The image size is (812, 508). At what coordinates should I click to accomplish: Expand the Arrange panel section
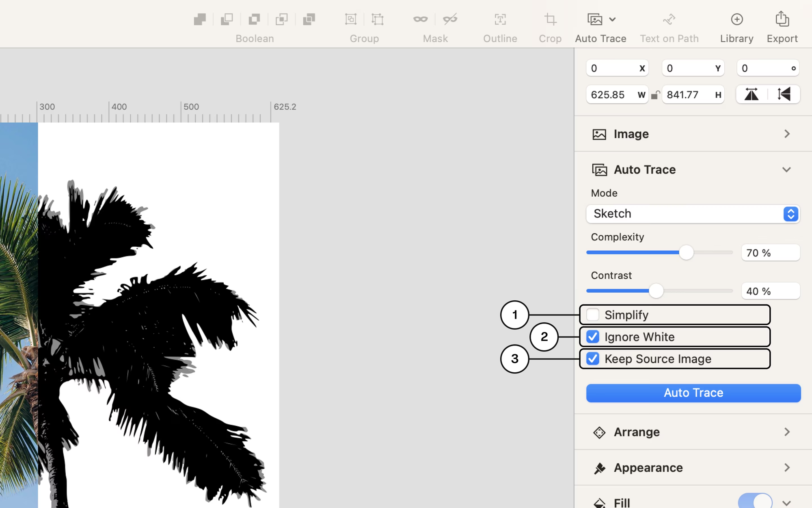click(787, 432)
